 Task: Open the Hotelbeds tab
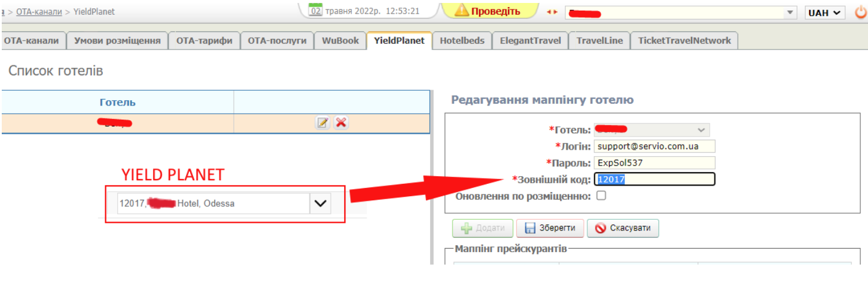(462, 41)
